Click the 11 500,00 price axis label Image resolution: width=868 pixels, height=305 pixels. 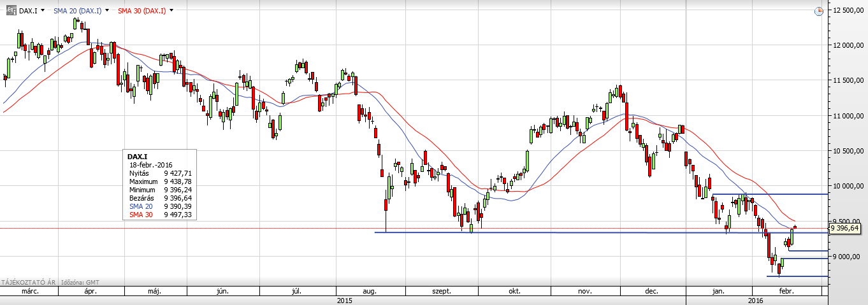848,80
